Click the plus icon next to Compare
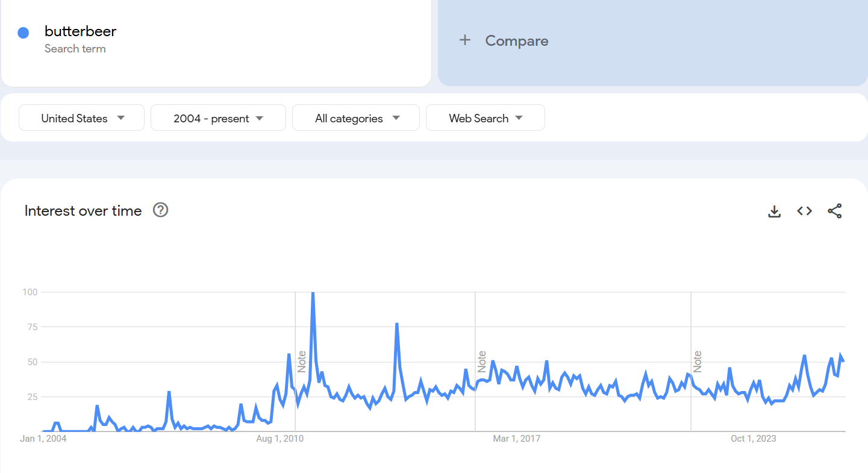This screenshot has width=868, height=473. click(x=464, y=40)
